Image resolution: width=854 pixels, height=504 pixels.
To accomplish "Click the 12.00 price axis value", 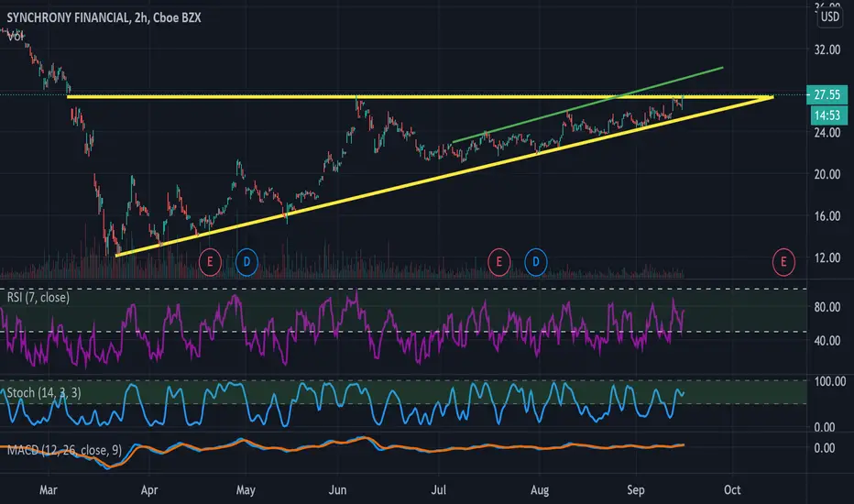I will 827,257.
